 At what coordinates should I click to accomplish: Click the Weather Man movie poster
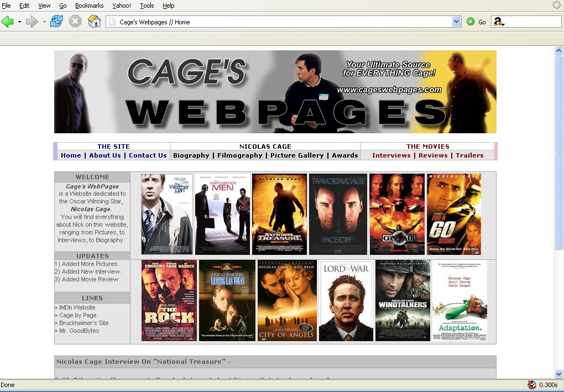tap(167, 215)
